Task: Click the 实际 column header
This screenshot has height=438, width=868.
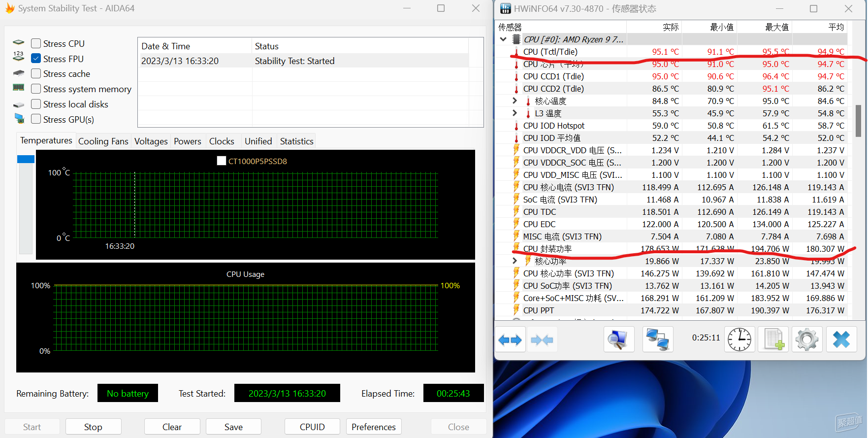Action: (x=654, y=27)
